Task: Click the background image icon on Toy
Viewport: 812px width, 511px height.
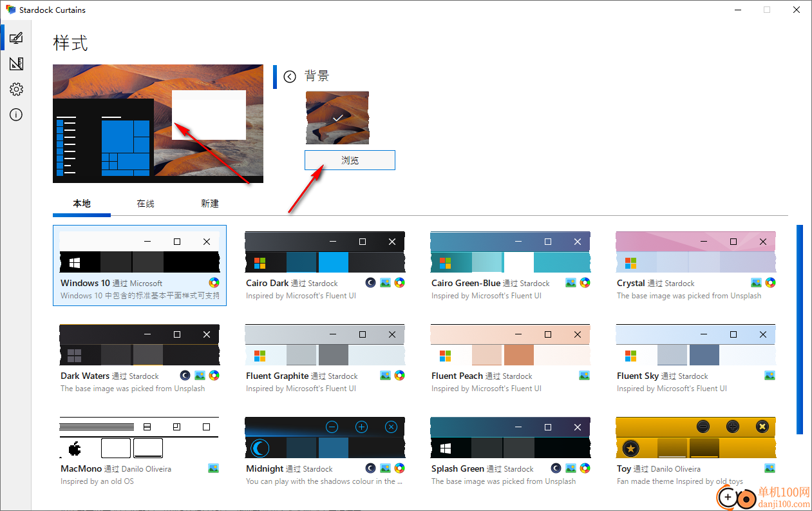Action: (x=770, y=468)
